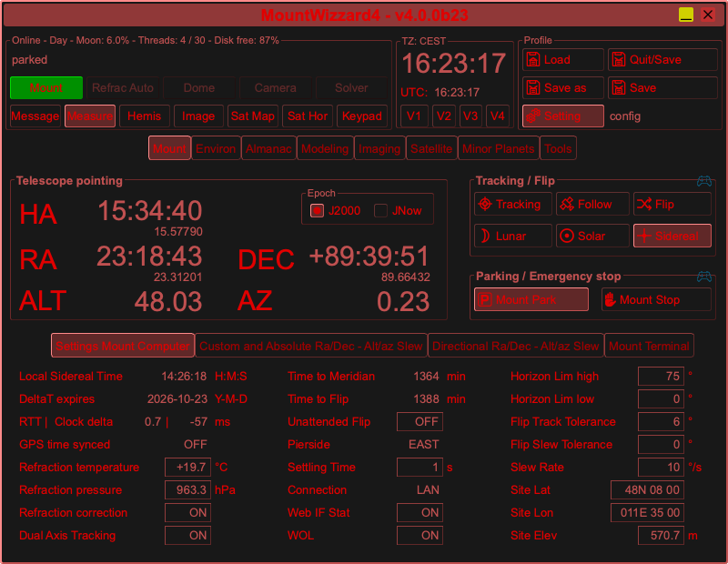728x564 pixels.
Task: Toggle the Measure window
Action: [90, 116]
